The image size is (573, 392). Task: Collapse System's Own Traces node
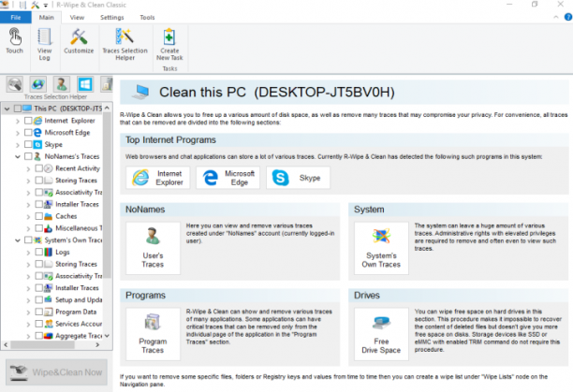coord(18,240)
